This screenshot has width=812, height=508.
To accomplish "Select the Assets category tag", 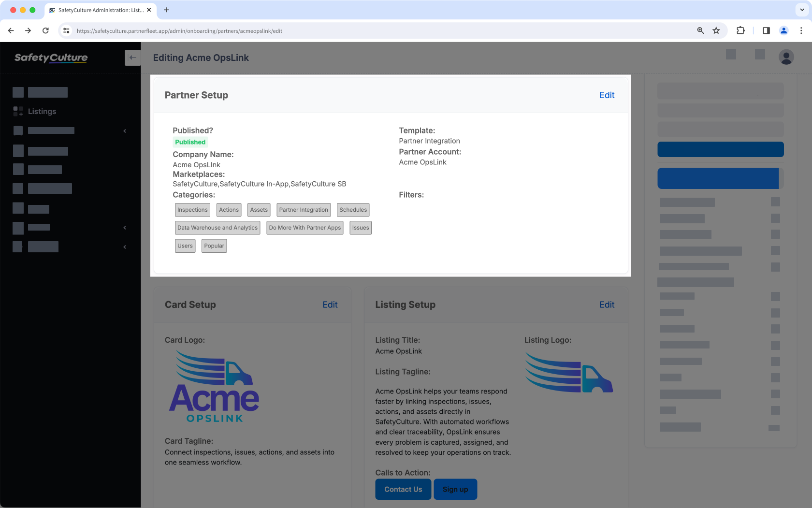I will click(x=259, y=210).
